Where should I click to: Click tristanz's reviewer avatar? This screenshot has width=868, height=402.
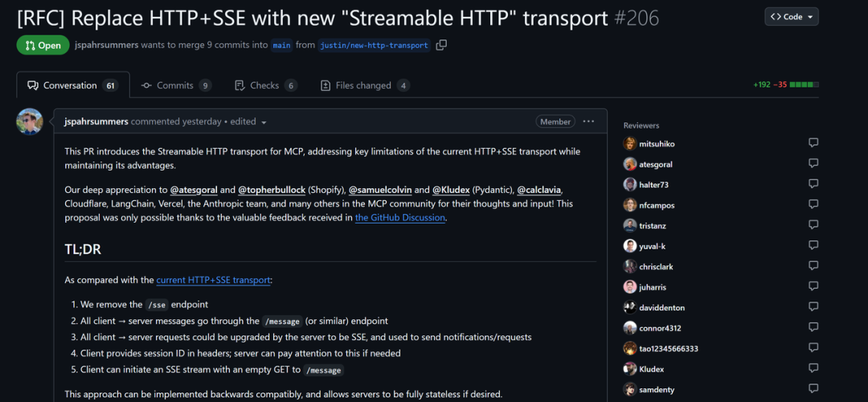[x=630, y=225]
